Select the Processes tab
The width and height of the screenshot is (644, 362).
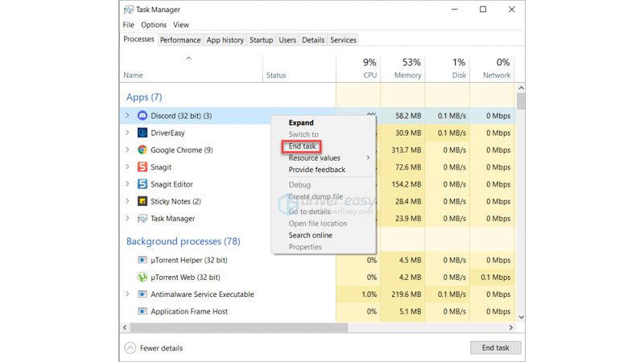pyautogui.click(x=138, y=39)
